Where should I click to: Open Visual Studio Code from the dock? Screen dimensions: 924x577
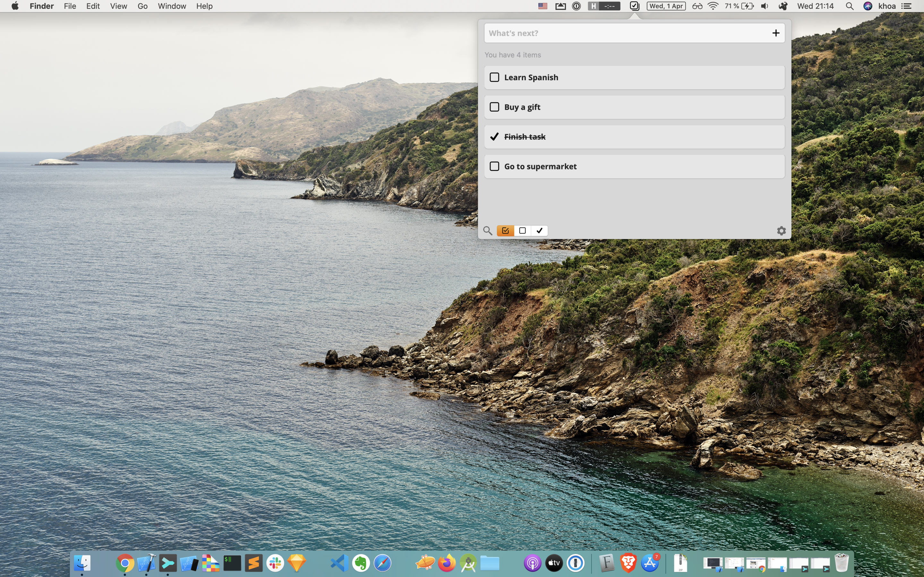[x=339, y=563]
